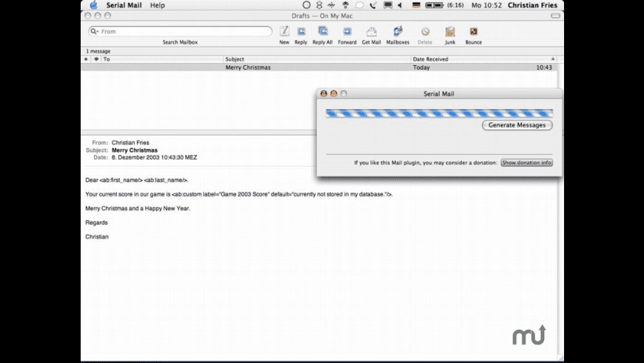Sort messages by To column

162,59
